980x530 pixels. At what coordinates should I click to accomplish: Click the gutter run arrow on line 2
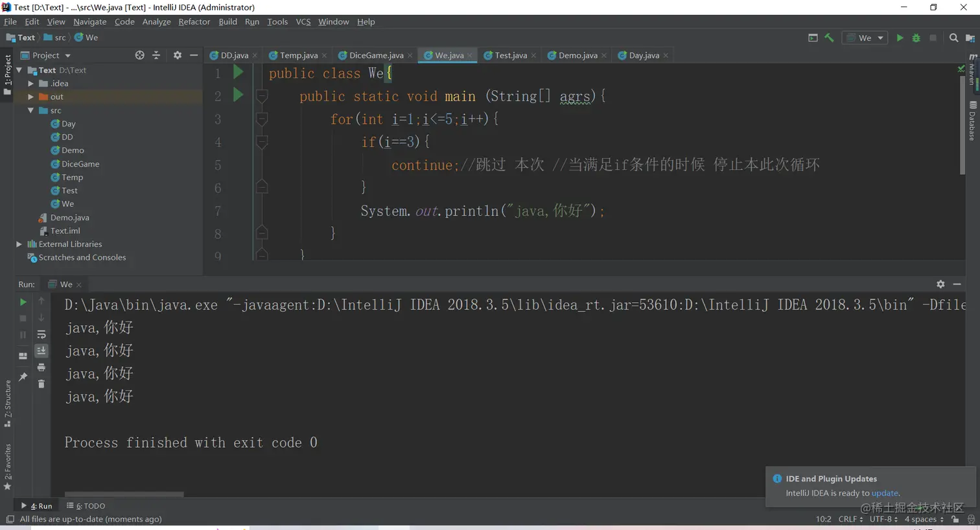238,95
